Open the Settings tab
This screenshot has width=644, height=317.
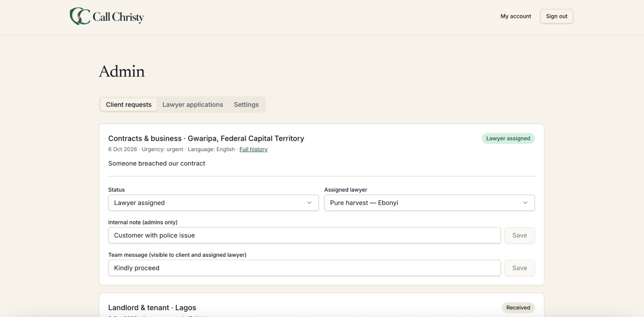coord(246,105)
